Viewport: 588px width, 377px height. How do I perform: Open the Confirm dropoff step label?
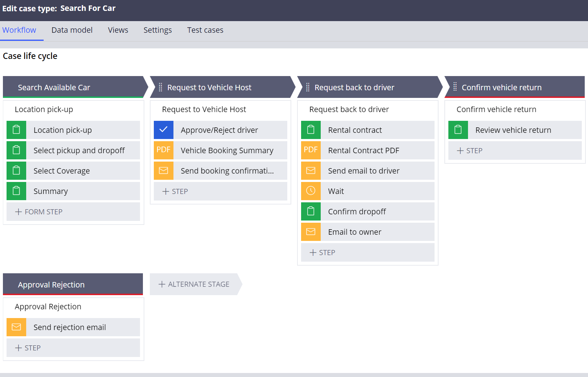(357, 211)
